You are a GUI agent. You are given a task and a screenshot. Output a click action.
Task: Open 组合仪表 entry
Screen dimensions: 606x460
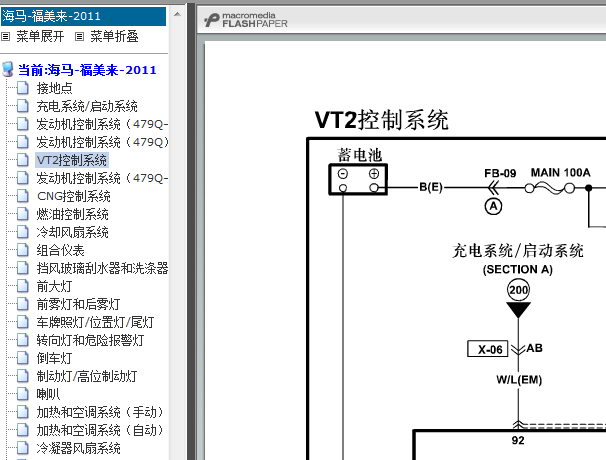point(60,250)
